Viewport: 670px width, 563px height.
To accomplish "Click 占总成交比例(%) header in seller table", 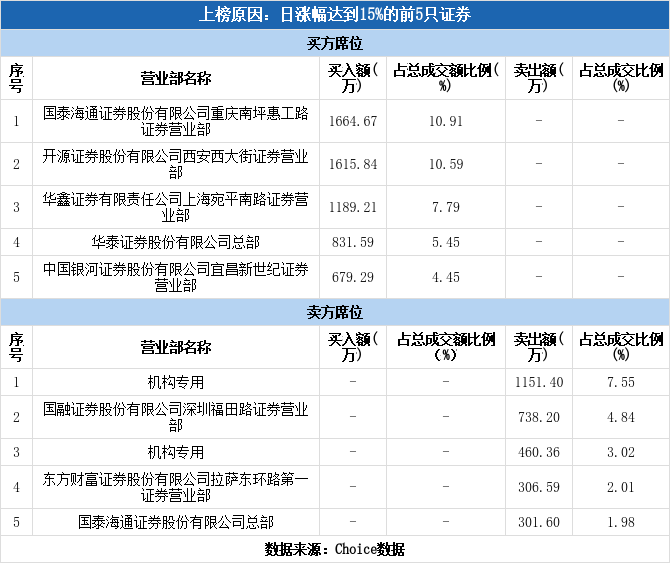I will click(x=621, y=347).
